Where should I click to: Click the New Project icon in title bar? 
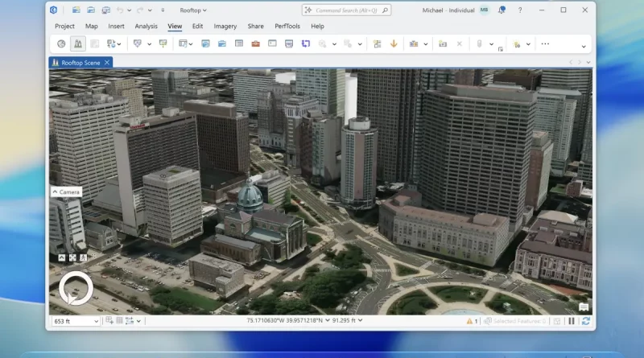[76, 10]
